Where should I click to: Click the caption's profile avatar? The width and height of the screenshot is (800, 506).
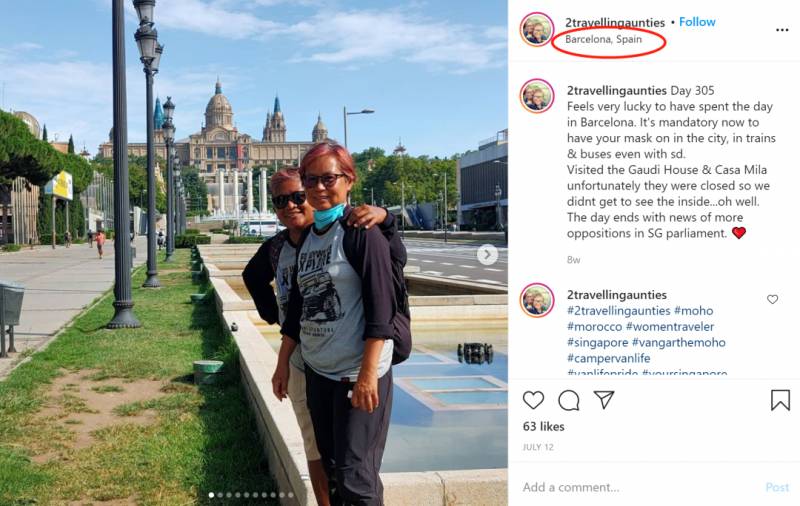(537, 96)
